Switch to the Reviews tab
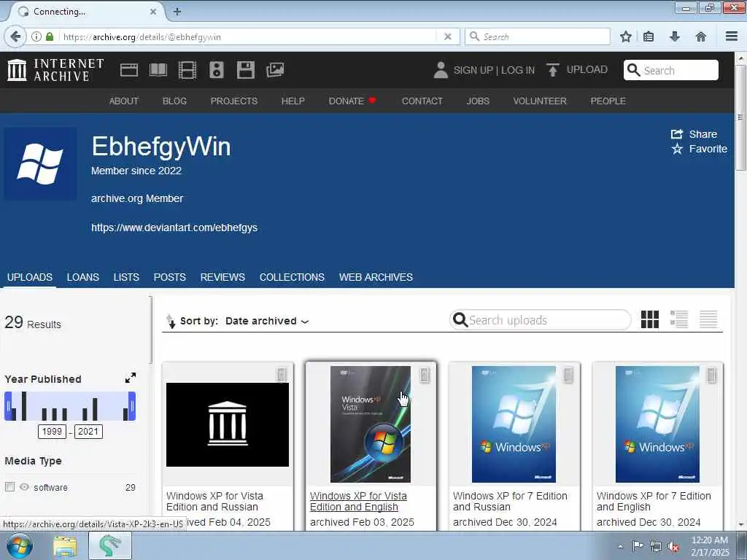The width and height of the screenshot is (747, 560). point(222,277)
